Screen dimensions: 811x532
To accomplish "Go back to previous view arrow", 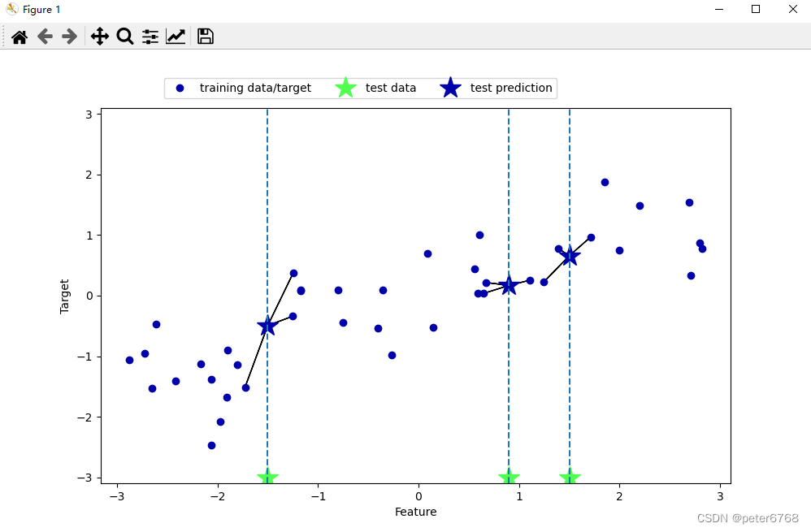I will click(45, 37).
